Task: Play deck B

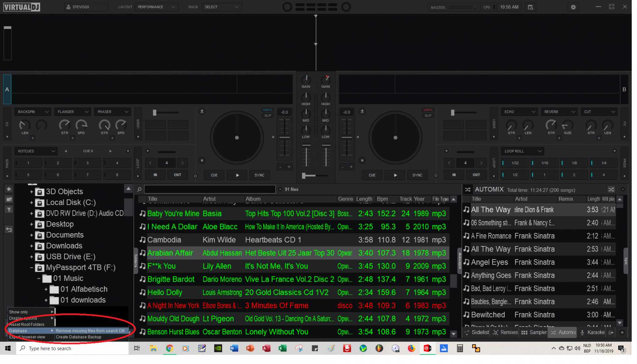Action: click(x=395, y=175)
